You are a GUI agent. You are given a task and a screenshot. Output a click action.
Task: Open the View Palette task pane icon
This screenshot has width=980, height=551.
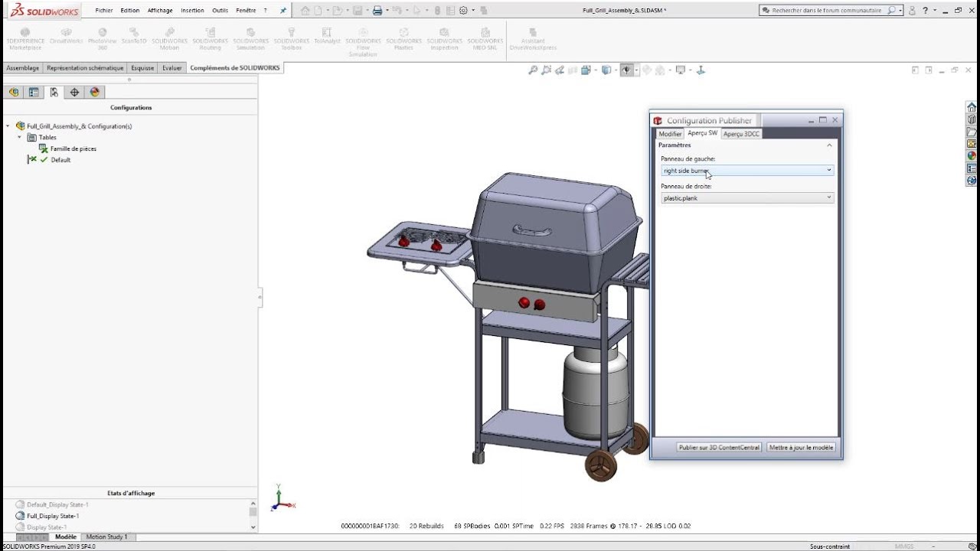pyautogui.click(x=972, y=144)
